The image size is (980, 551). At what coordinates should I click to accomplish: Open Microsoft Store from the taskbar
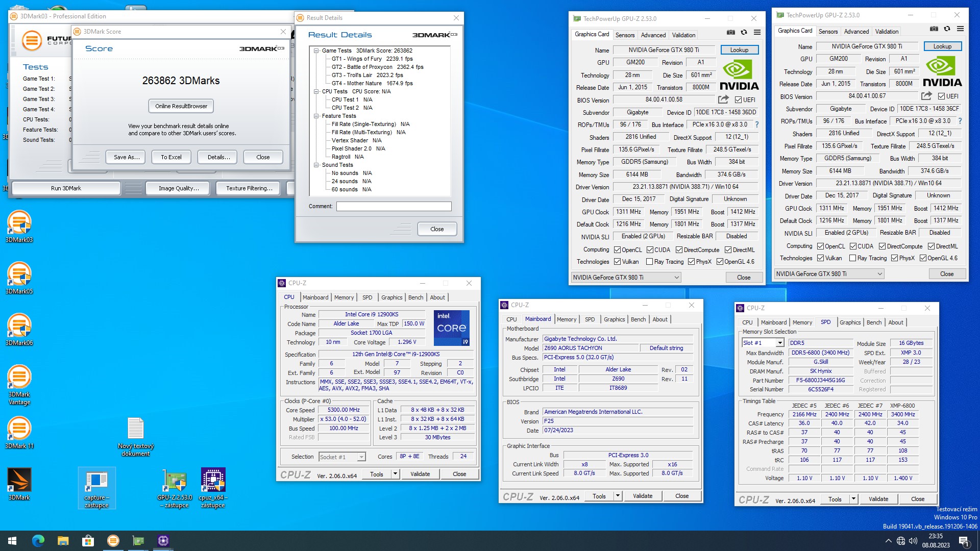[88, 541]
